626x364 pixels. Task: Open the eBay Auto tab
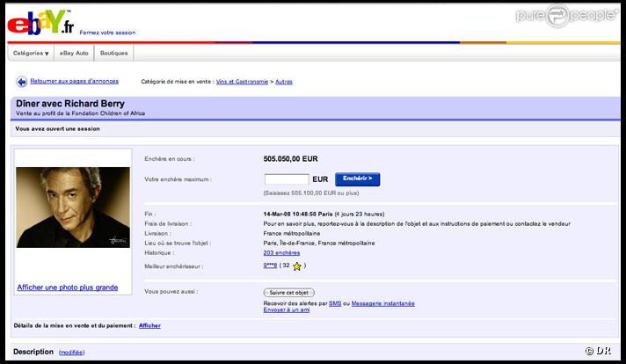pos(74,53)
